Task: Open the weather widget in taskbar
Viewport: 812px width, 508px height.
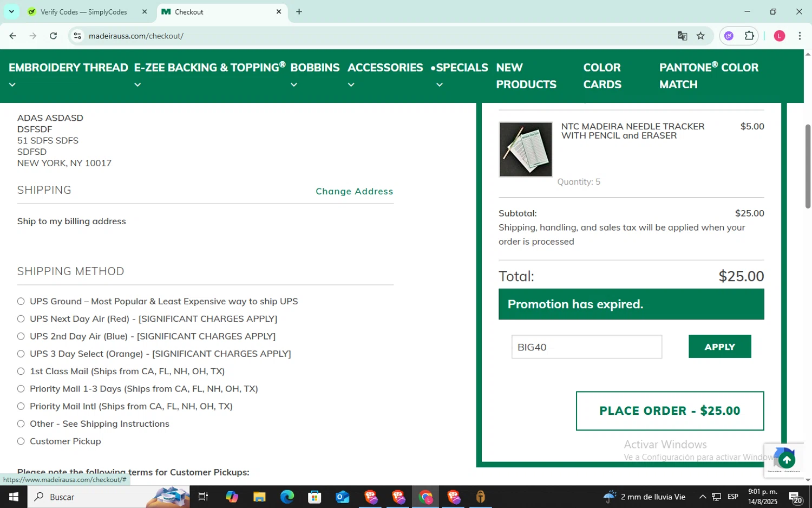Action: [x=644, y=497]
